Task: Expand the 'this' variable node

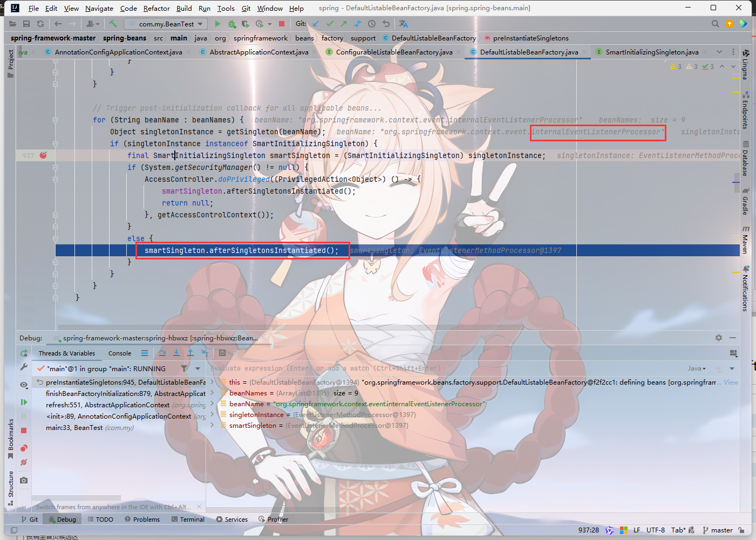Action: coord(212,382)
